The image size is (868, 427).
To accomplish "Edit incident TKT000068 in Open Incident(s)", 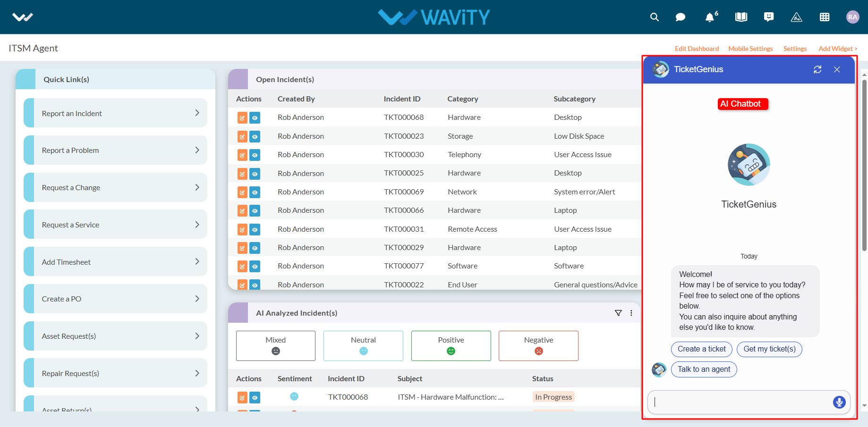I will (x=242, y=117).
